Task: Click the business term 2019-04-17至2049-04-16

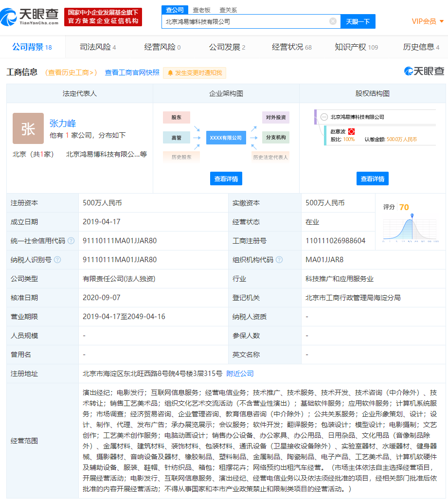Action: point(124,317)
